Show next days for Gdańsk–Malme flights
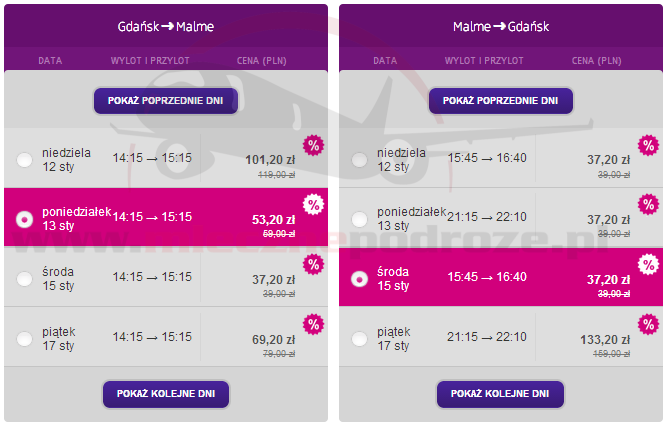This screenshot has height=426, width=667. (166, 393)
